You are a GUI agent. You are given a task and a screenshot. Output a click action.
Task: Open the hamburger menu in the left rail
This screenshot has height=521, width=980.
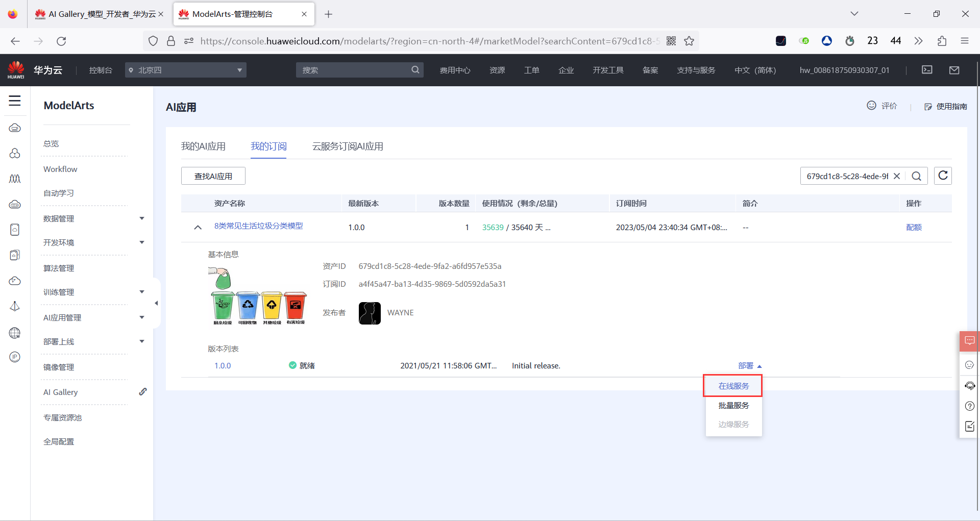point(15,101)
